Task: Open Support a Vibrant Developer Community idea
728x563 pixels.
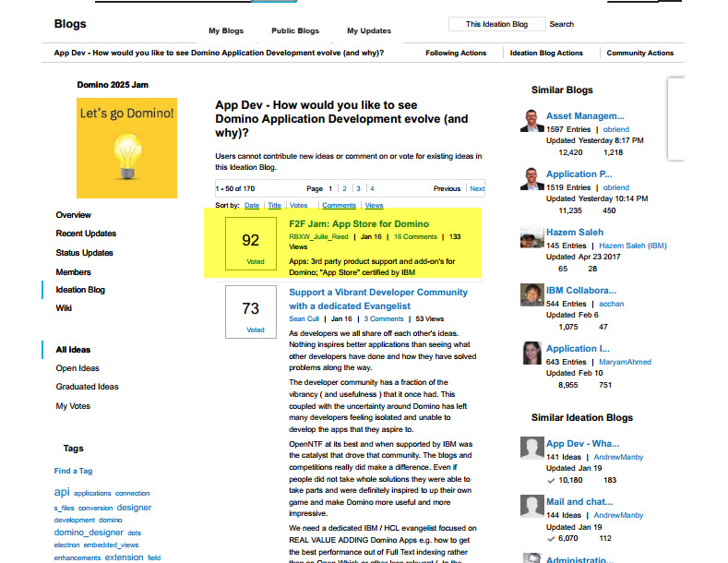Action: click(378, 299)
